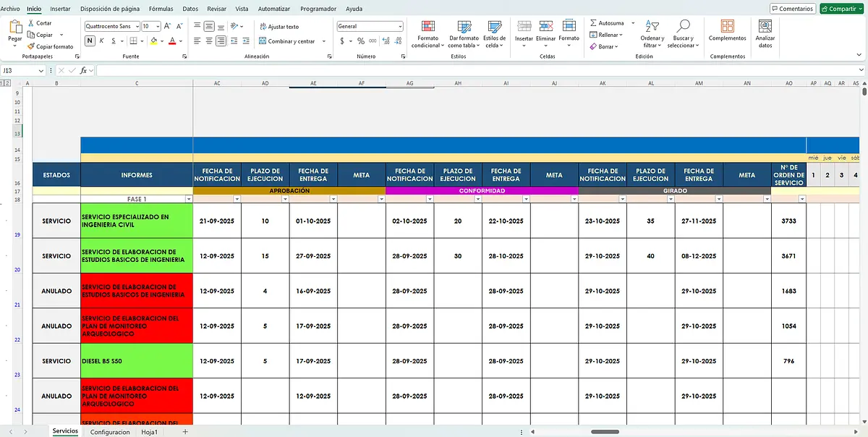Click Dar formato como tabla icon
The image size is (868, 437).
click(464, 27)
